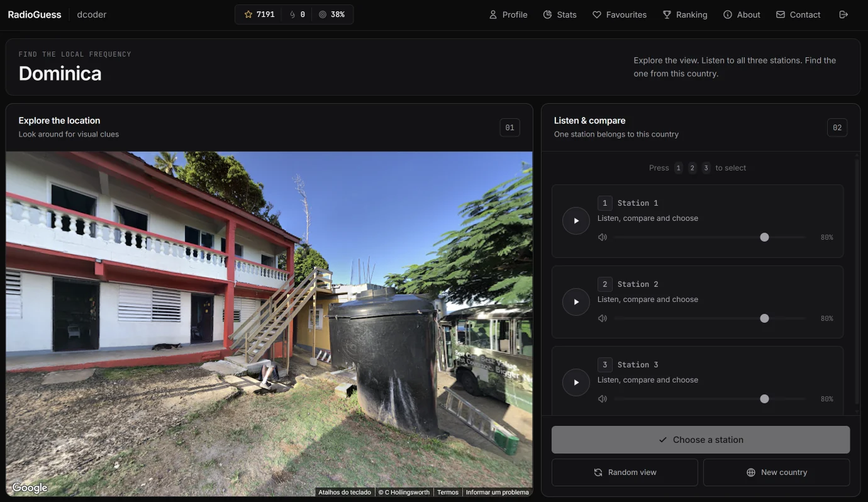Open Atalhos do teclado link

[344, 492]
